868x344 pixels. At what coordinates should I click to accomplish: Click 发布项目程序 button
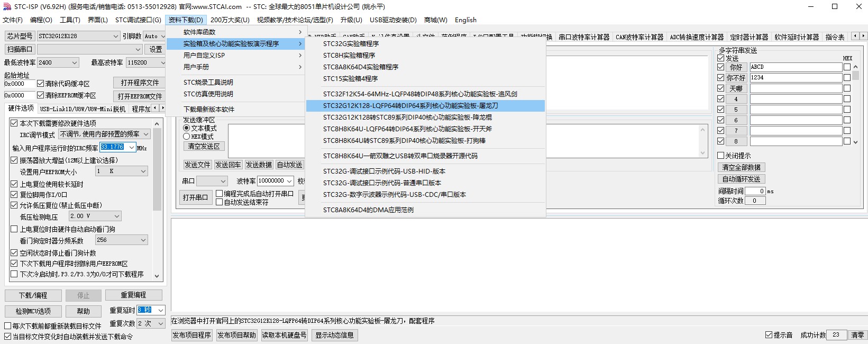[x=191, y=335]
